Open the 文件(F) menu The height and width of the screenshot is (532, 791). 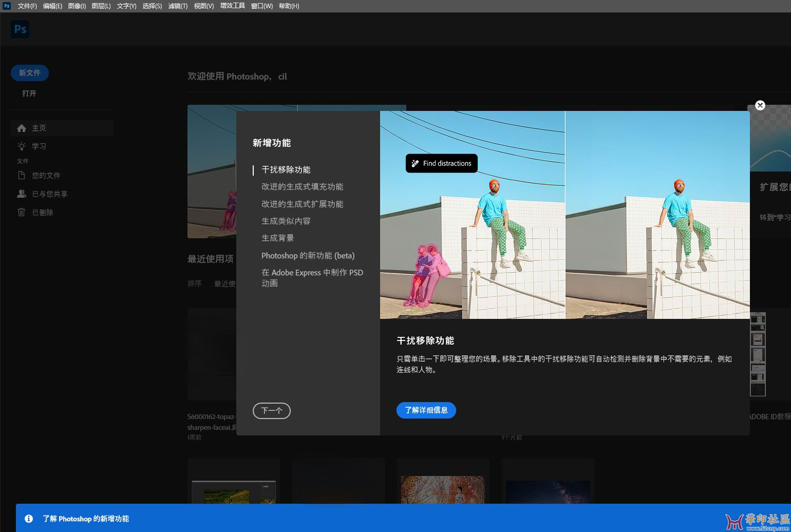click(27, 6)
